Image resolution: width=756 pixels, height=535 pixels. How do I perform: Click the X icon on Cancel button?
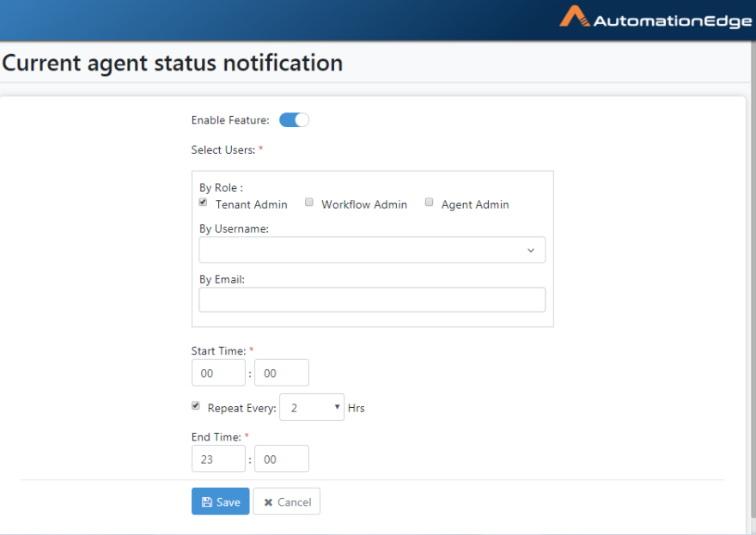click(269, 502)
